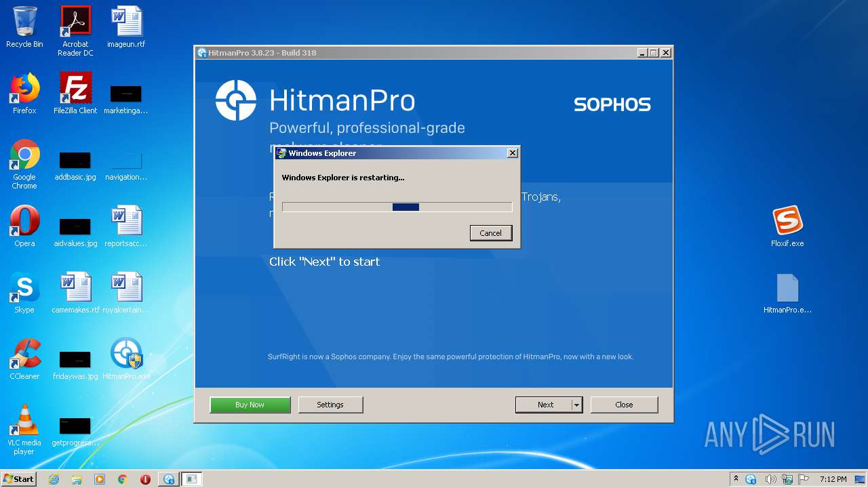868x488 pixels.
Task: Select the navigation... file icon
Action: click(x=126, y=165)
